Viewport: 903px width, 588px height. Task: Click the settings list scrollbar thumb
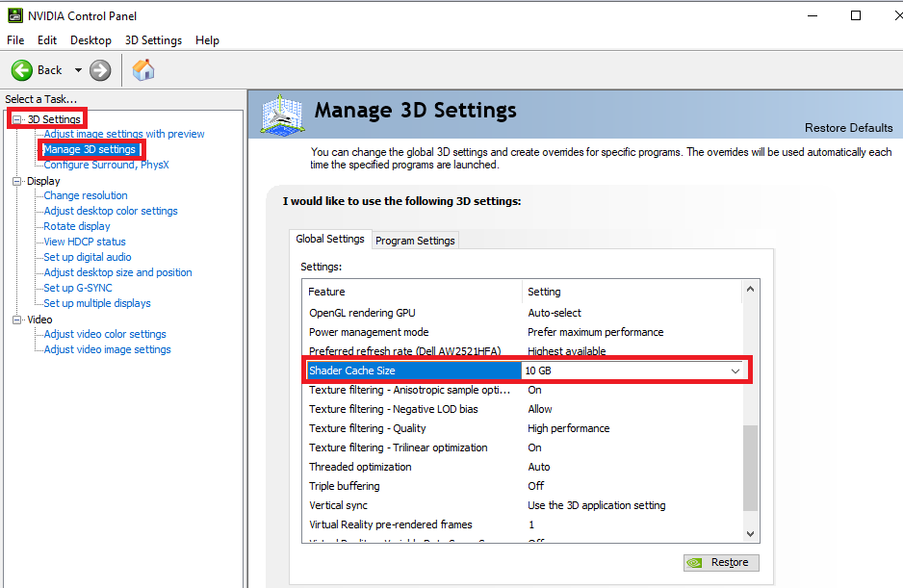tap(750, 468)
